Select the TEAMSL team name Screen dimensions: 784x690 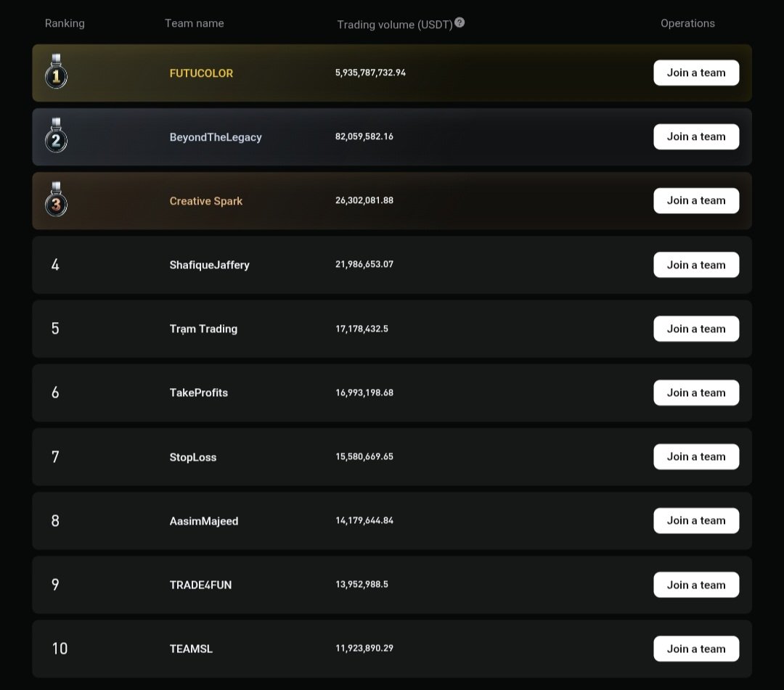[x=190, y=649]
